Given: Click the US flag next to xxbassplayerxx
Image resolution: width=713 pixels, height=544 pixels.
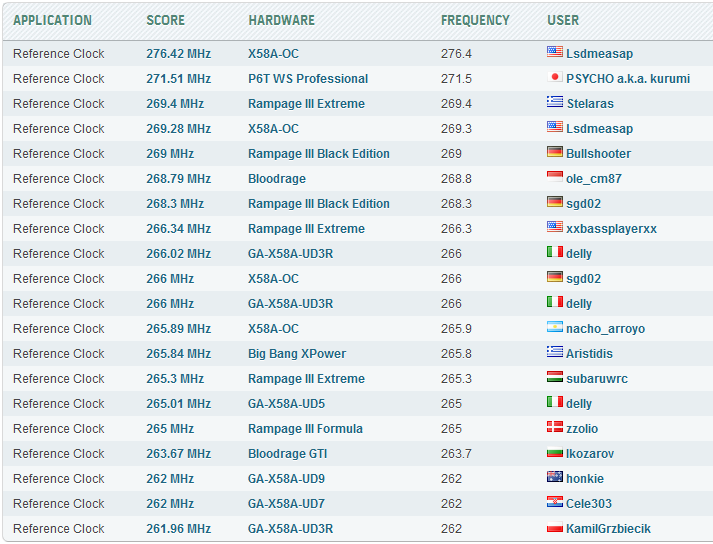Looking at the screenshot, I should click(554, 227).
